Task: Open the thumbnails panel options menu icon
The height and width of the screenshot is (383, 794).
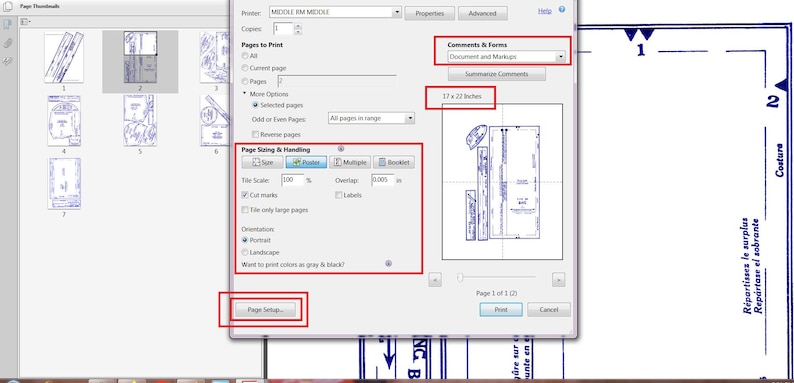Action: [x=25, y=22]
